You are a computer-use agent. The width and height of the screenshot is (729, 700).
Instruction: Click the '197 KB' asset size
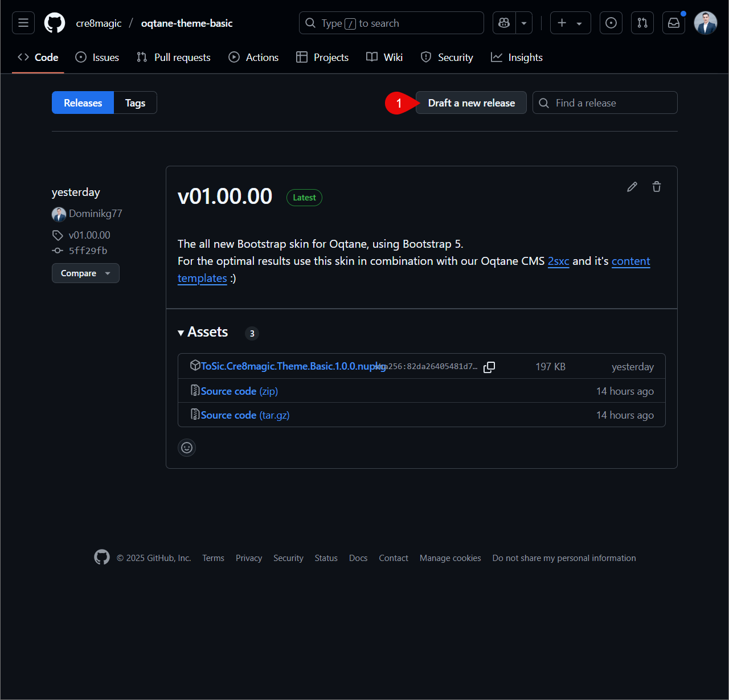(551, 367)
